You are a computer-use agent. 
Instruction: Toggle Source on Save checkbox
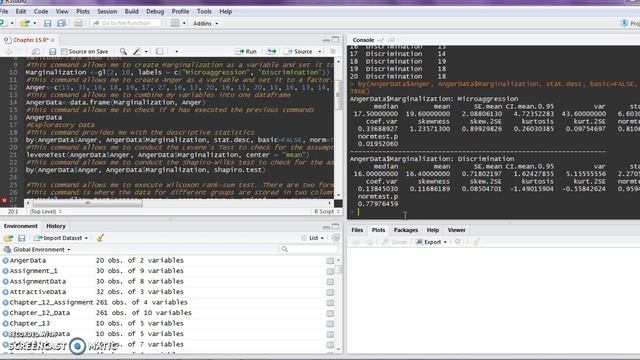coord(64,51)
